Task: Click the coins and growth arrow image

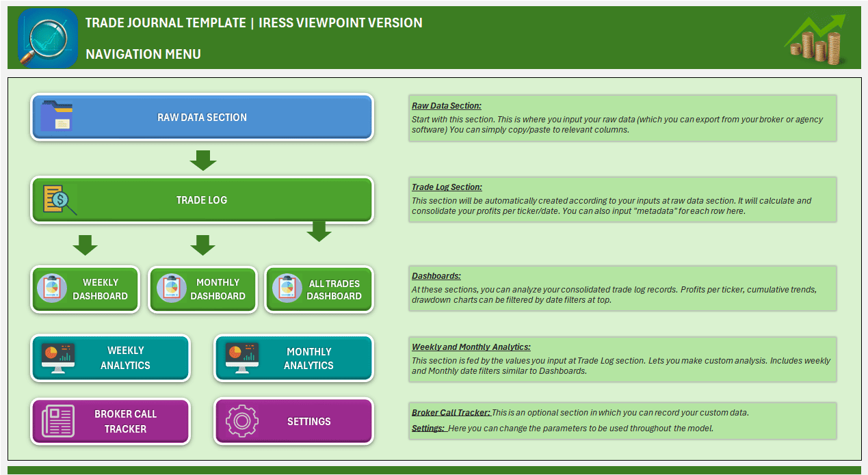Action: tap(814, 40)
